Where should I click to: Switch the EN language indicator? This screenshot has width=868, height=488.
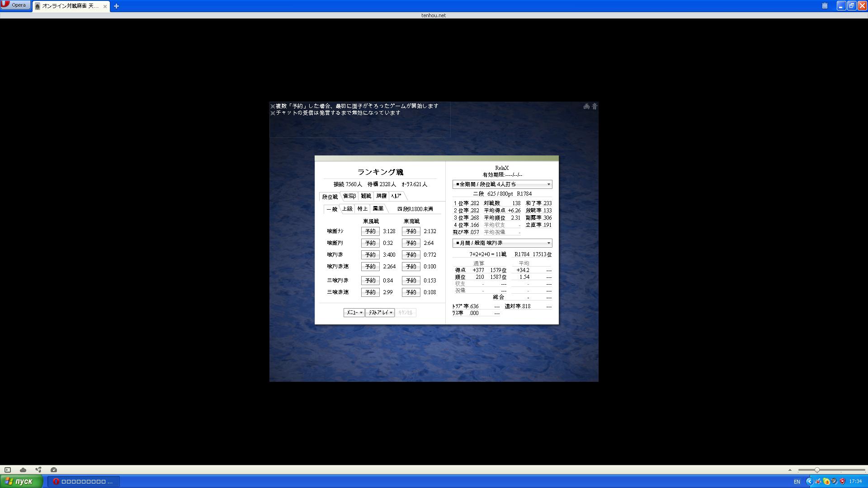[x=797, y=482]
